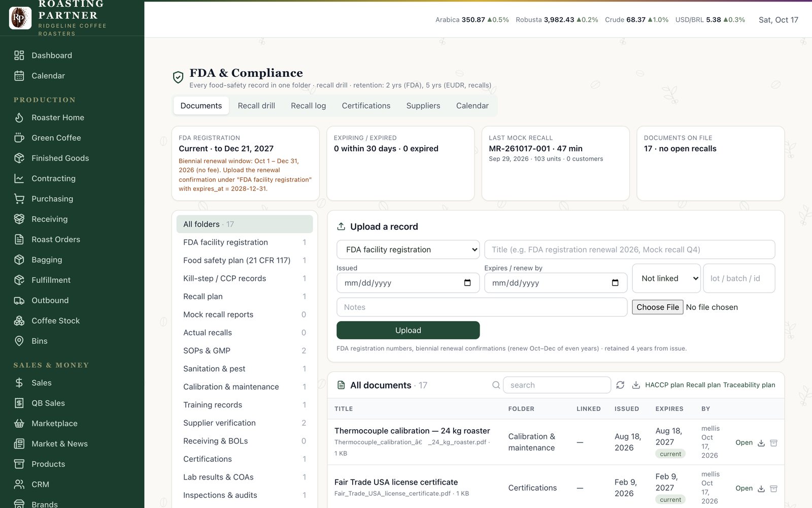Click the Contracting chart icon
Viewport: 812px width, 508px height.
click(x=19, y=178)
